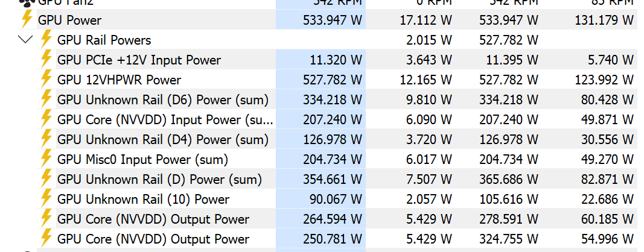Select GPU PCIe +12V Input Power label
The width and height of the screenshot is (644, 252).
[139, 60]
